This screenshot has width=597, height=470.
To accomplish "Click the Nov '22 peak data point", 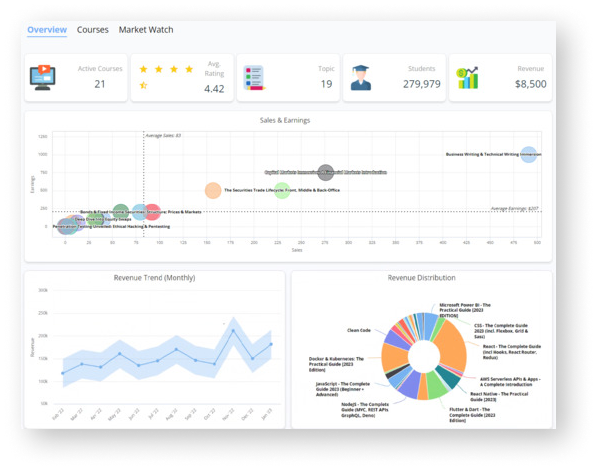I will (x=233, y=331).
